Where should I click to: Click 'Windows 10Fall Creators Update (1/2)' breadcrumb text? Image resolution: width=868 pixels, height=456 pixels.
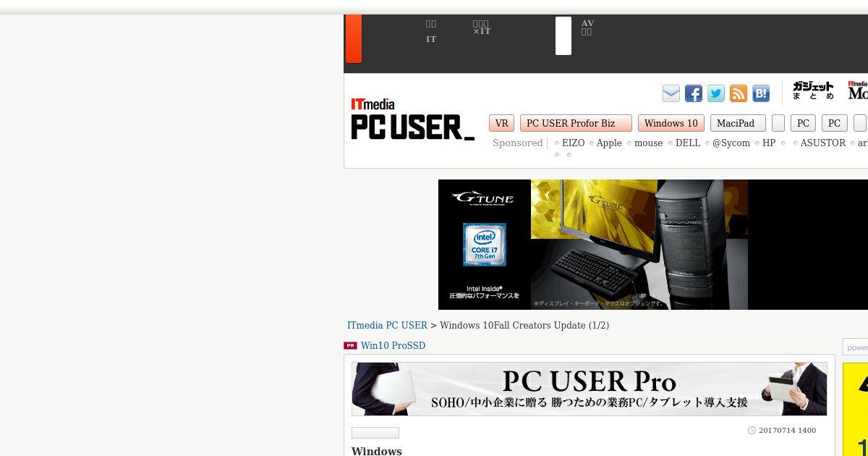tap(524, 326)
